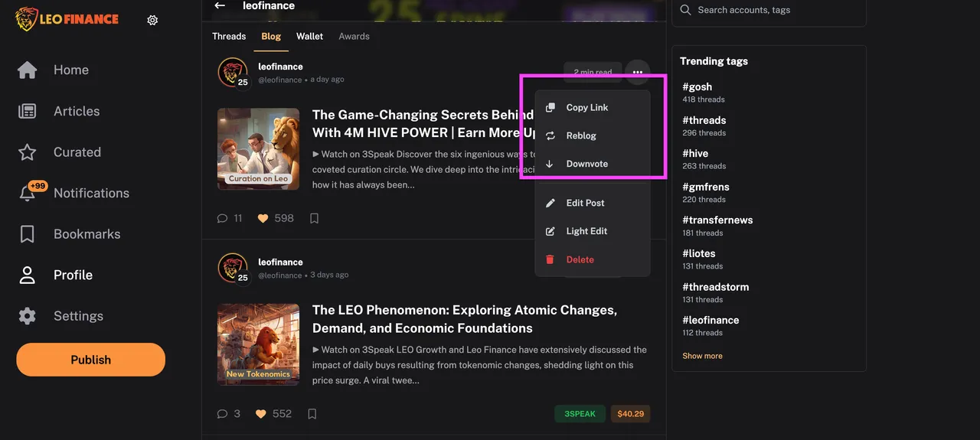Click the search magnifier icon
Screen dimensions: 980x440
click(685, 10)
